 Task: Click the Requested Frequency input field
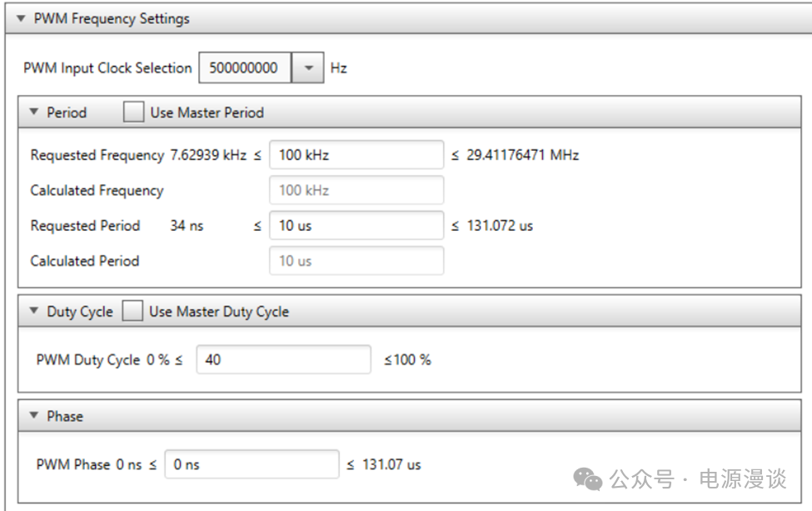356,155
